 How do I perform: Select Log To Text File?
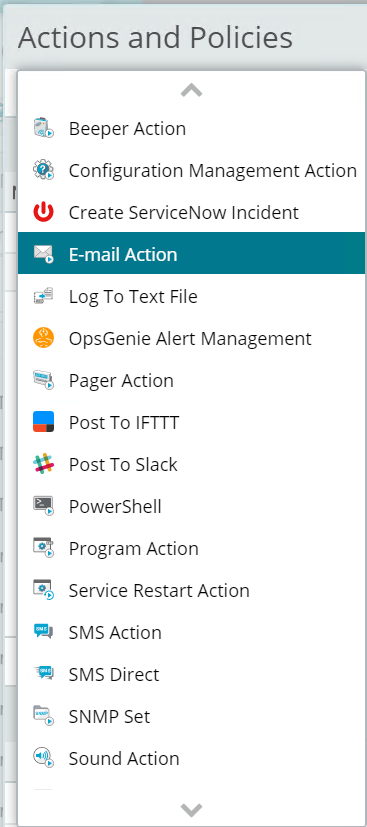coord(191,296)
